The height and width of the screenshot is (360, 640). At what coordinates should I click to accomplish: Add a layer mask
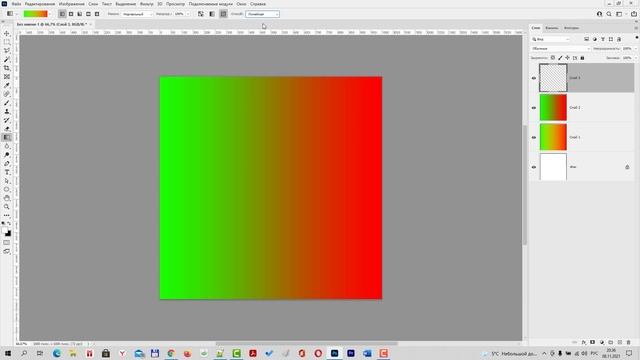point(593,342)
